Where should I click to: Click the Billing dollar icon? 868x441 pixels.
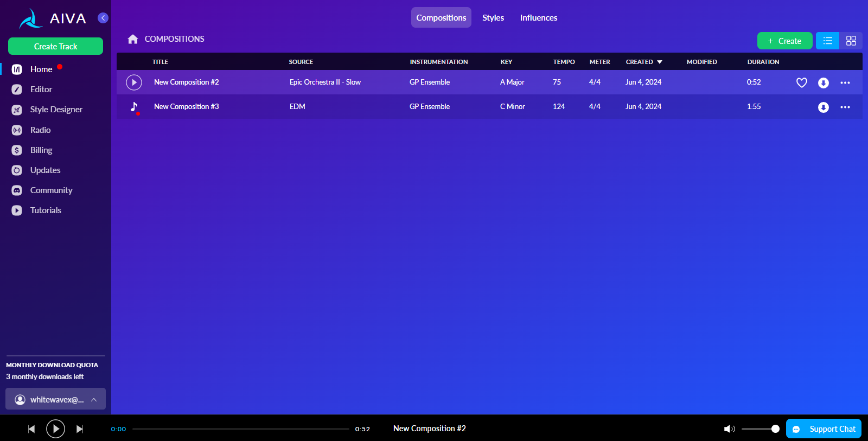tap(17, 150)
